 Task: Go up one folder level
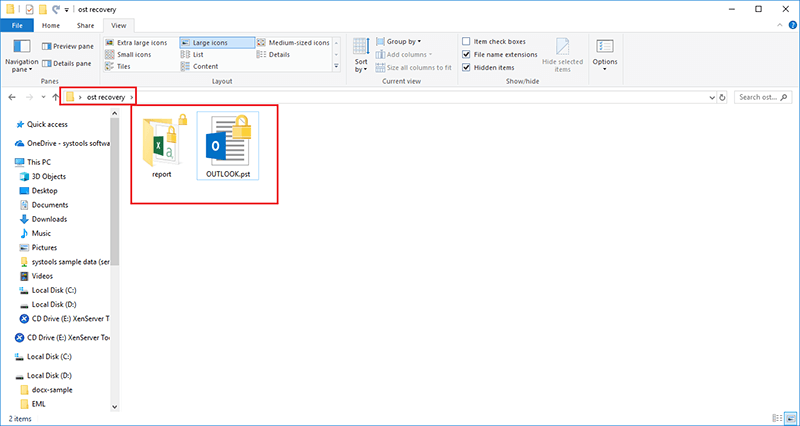[55, 97]
